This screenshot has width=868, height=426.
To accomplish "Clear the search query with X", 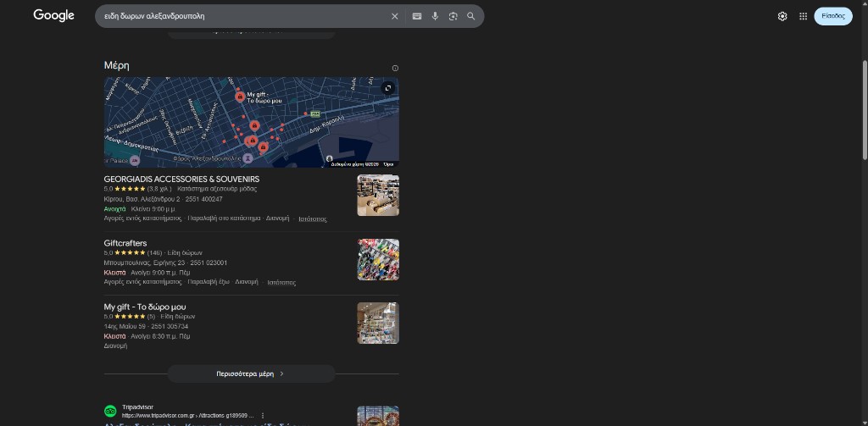I will 395,16.
